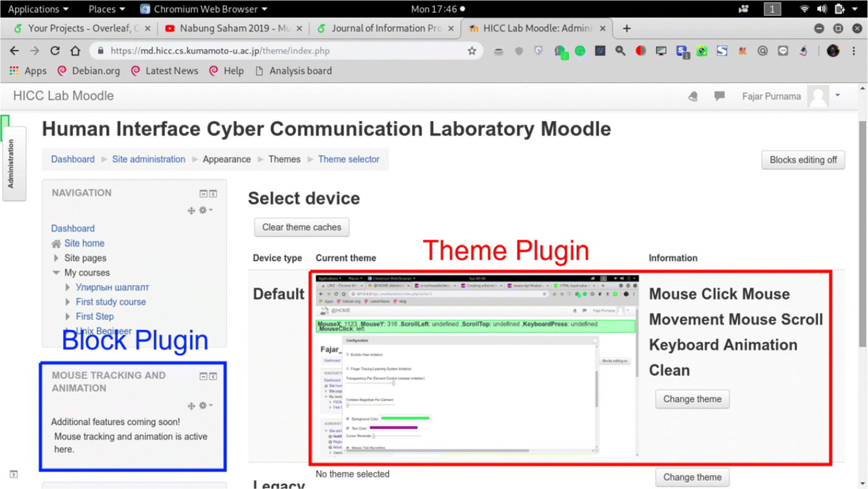Click the current theme screenshot thumbnail
This screenshot has height=489, width=868.
[x=477, y=367]
